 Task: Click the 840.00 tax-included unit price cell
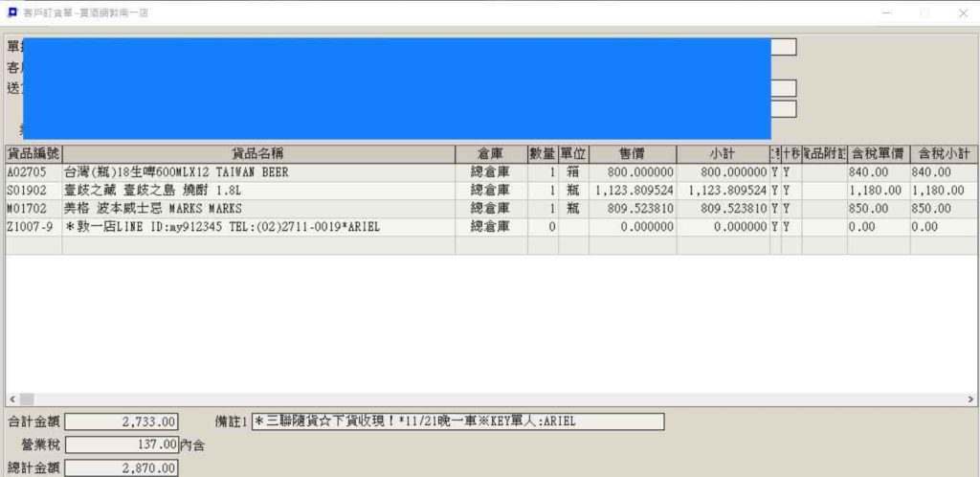tap(879, 172)
